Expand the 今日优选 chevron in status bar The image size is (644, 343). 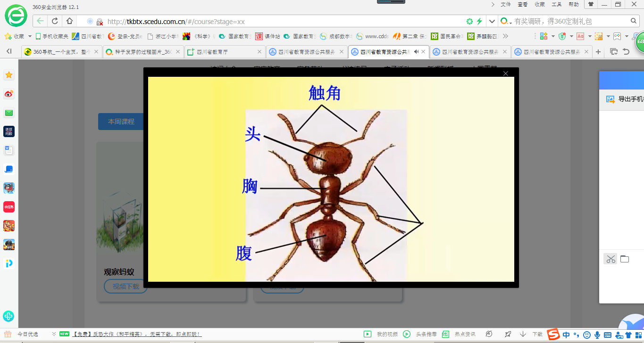(x=54, y=334)
